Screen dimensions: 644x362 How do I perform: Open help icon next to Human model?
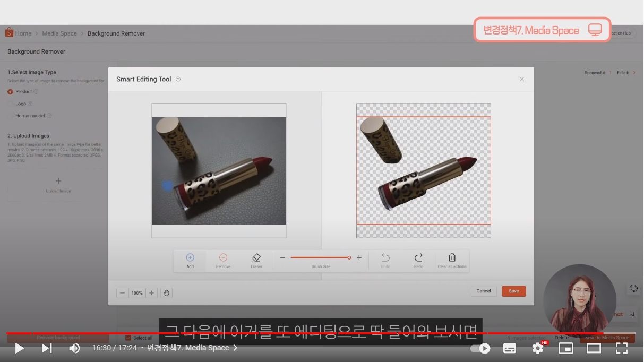click(49, 116)
